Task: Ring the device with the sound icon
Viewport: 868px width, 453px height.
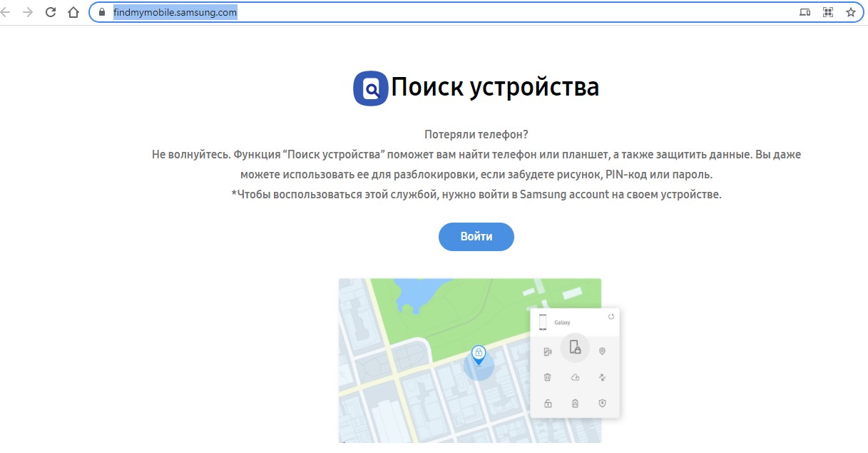Action: (x=547, y=352)
